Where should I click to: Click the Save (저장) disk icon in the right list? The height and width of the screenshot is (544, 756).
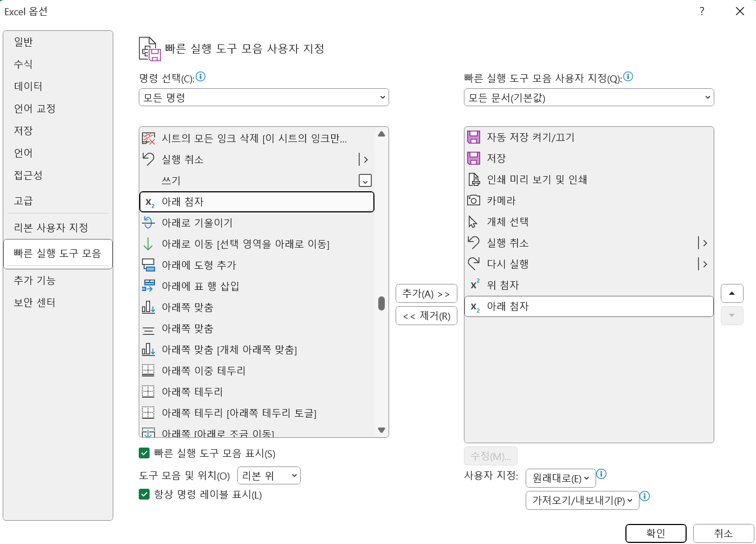tap(474, 158)
